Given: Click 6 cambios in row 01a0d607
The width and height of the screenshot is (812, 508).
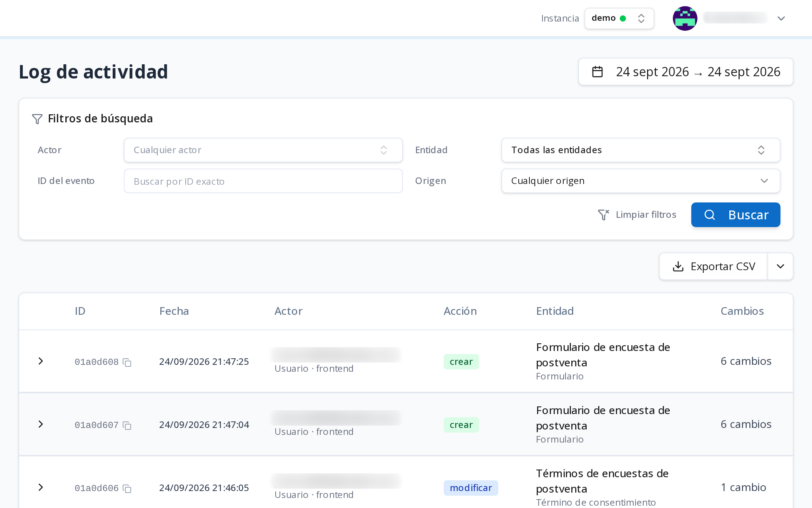Looking at the screenshot, I should click(746, 424).
